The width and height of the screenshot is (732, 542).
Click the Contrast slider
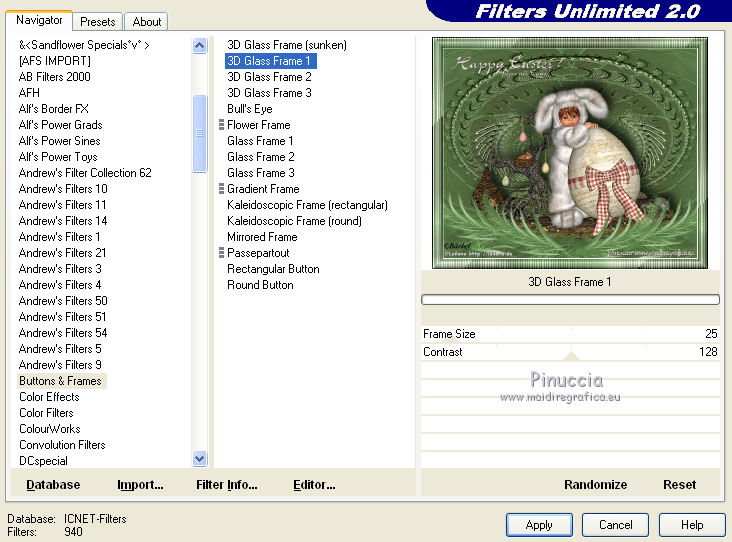570,352
